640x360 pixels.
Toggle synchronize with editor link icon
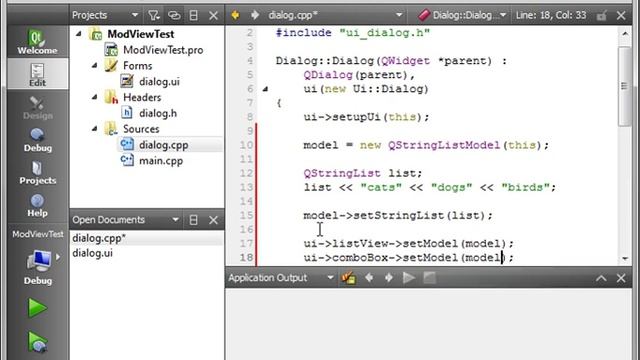[174, 16]
